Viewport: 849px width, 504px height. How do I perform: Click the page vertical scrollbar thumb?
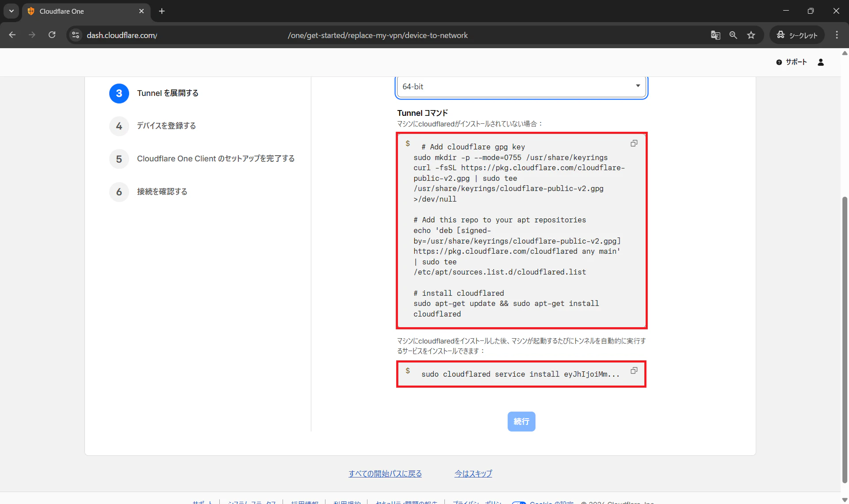(x=845, y=340)
